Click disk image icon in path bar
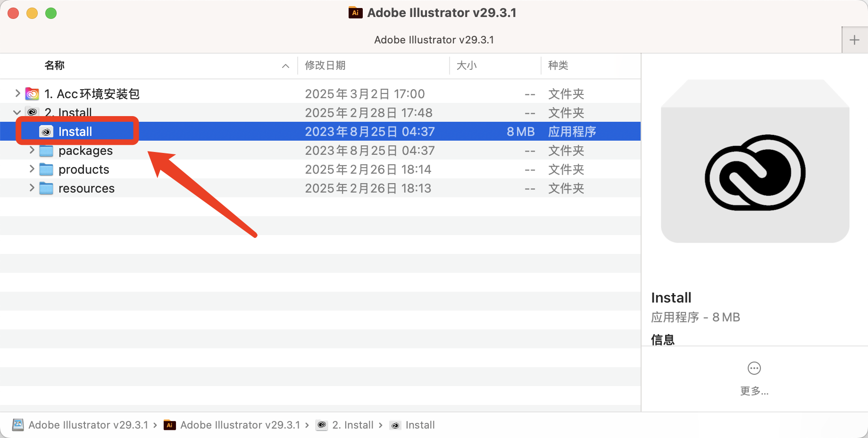 coord(18,425)
